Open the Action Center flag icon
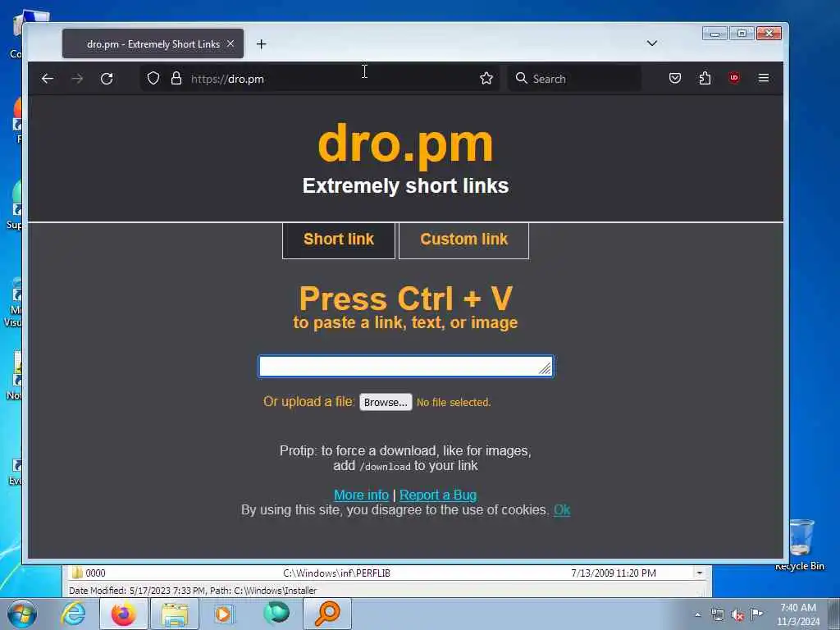The width and height of the screenshot is (840, 630). (756, 614)
